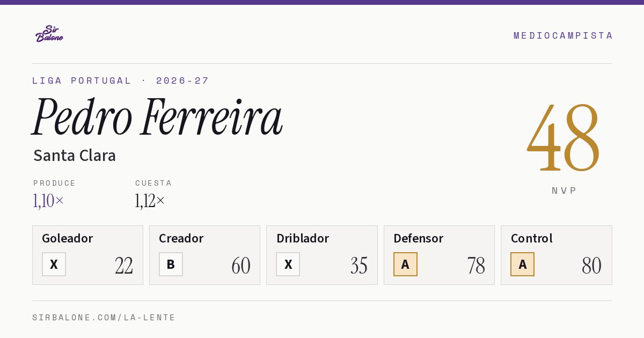This screenshot has height=338, width=644.
Task: Select the B grade badge under Creador
Action: pyautogui.click(x=171, y=264)
